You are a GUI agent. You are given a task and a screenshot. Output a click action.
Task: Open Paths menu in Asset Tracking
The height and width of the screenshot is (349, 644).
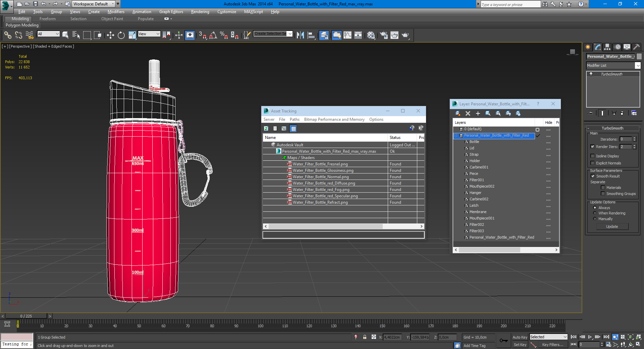tap(294, 119)
